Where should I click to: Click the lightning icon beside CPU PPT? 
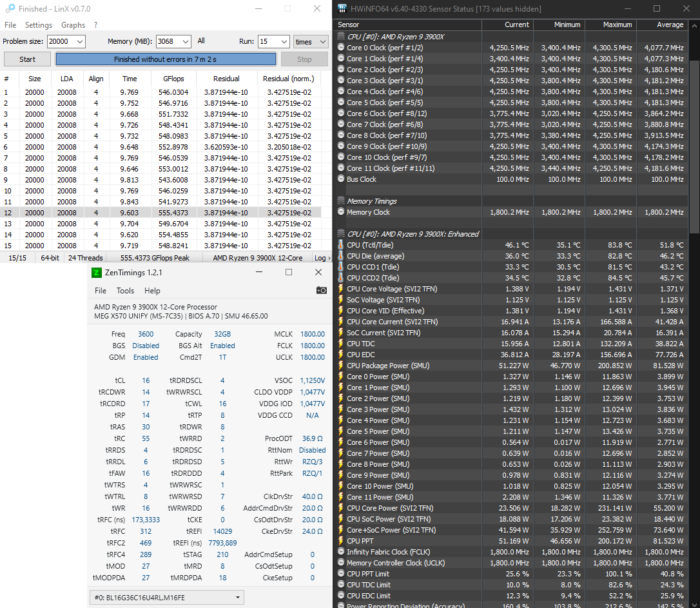pos(340,541)
